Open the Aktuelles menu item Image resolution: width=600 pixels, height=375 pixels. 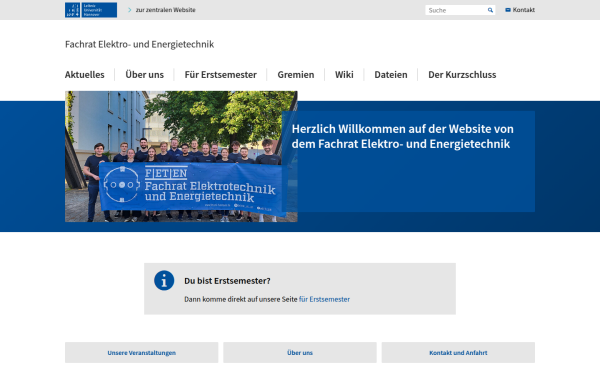(85, 75)
